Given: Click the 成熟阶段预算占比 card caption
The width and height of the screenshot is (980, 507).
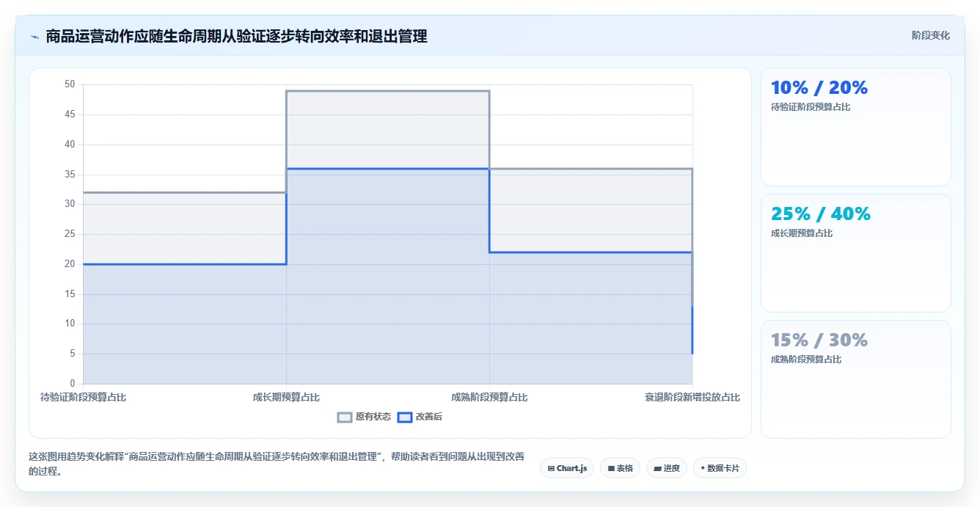Looking at the screenshot, I should pyautogui.click(x=806, y=360).
